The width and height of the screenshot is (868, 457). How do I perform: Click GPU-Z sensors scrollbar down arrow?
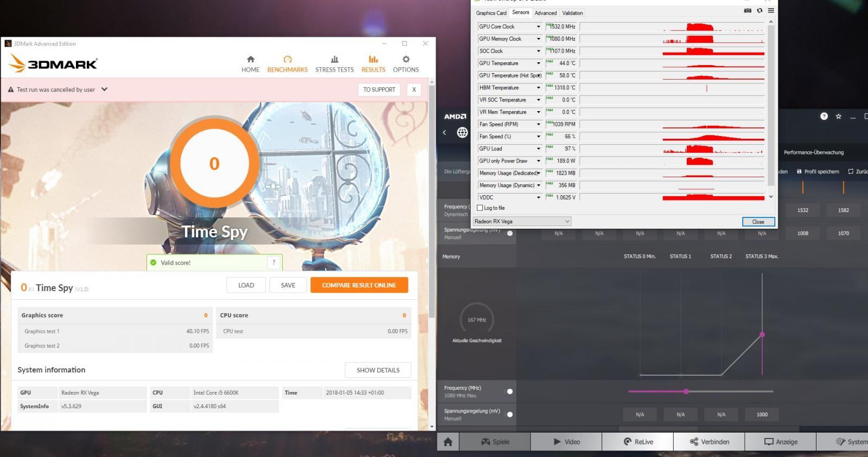[x=771, y=197]
